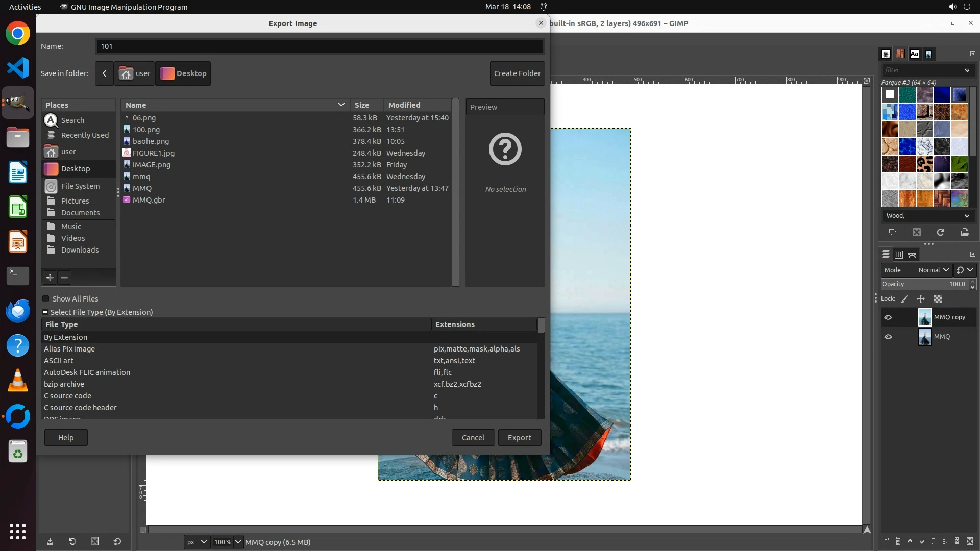Add bookmark with plus icon

pos(50,278)
